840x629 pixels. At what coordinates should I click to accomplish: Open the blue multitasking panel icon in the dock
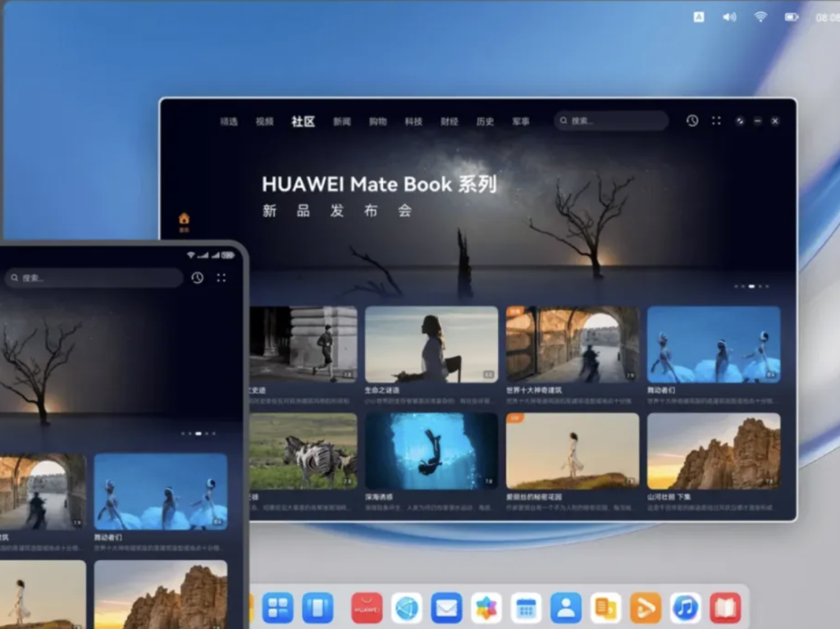(x=317, y=608)
